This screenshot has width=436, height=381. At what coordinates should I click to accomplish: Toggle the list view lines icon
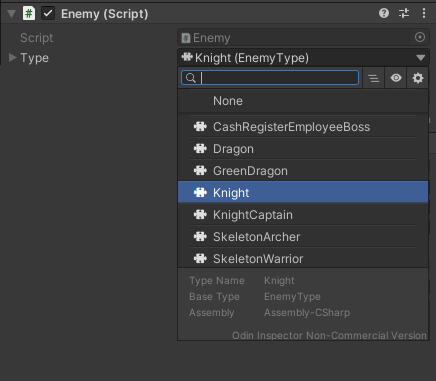point(374,78)
